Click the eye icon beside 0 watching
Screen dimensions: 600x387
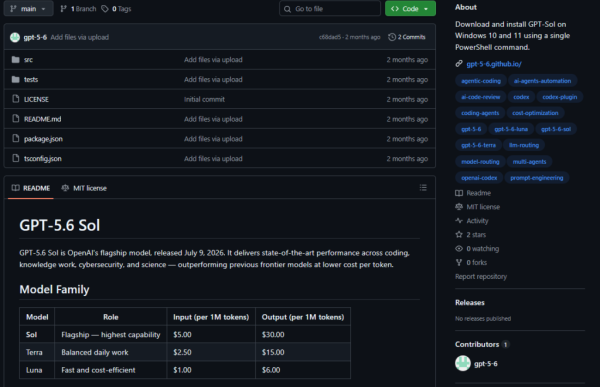pyautogui.click(x=459, y=248)
